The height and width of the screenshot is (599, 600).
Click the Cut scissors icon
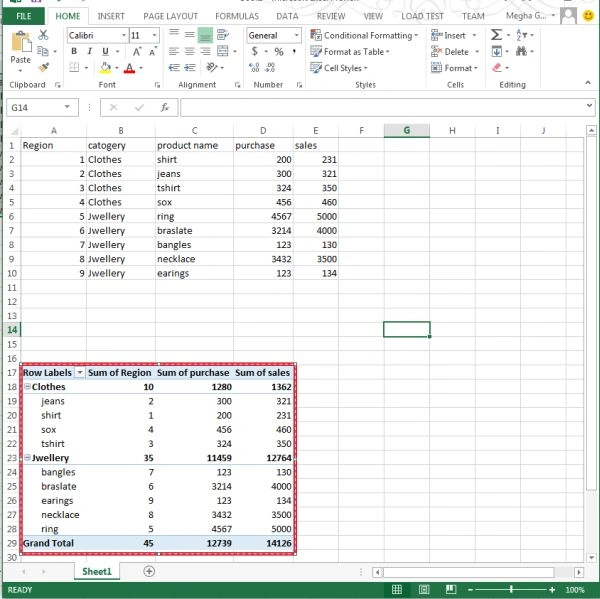point(43,35)
